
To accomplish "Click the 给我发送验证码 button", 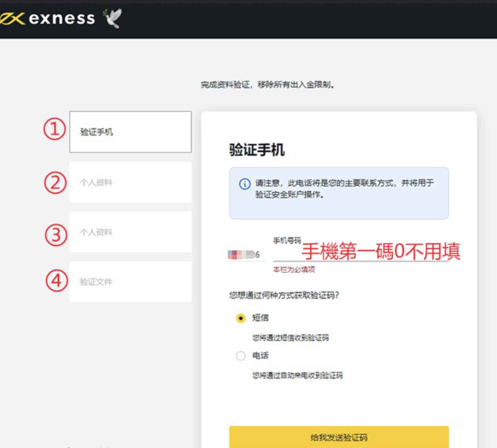I will 339,437.
